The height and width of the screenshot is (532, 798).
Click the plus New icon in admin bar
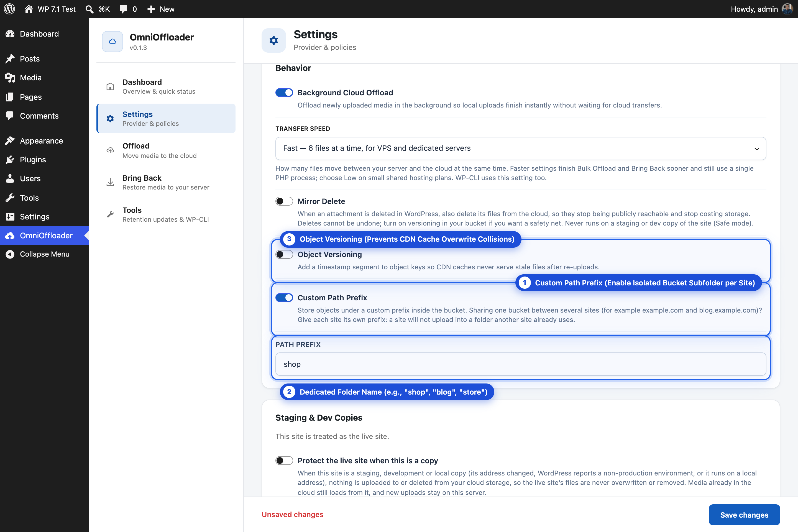point(151,9)
